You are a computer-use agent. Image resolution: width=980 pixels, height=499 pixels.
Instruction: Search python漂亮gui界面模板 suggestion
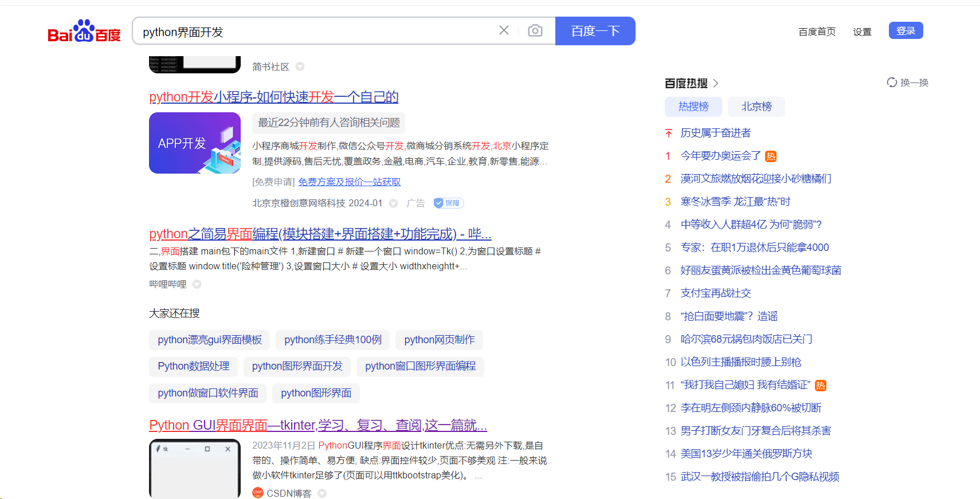[210, 340]
